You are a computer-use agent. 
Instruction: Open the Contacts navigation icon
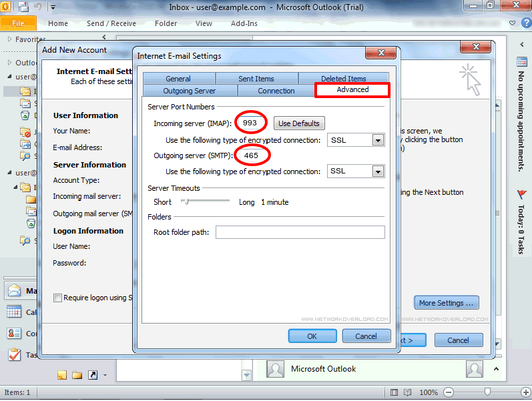pos(15,333)
